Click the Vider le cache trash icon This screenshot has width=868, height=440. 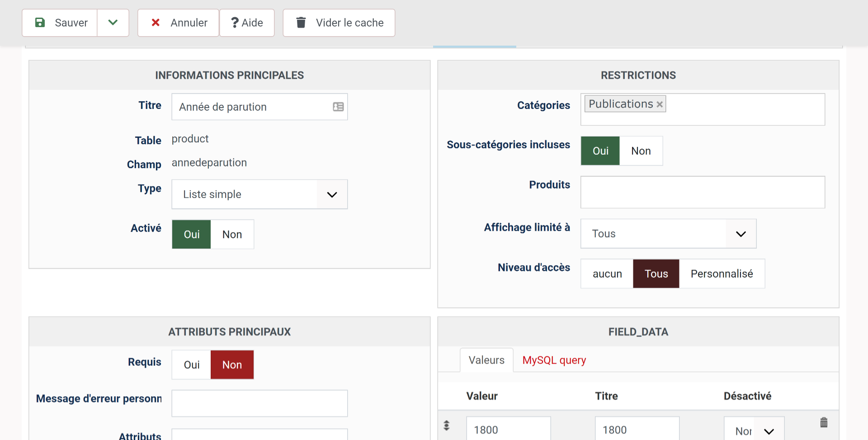tap(301, 23)
